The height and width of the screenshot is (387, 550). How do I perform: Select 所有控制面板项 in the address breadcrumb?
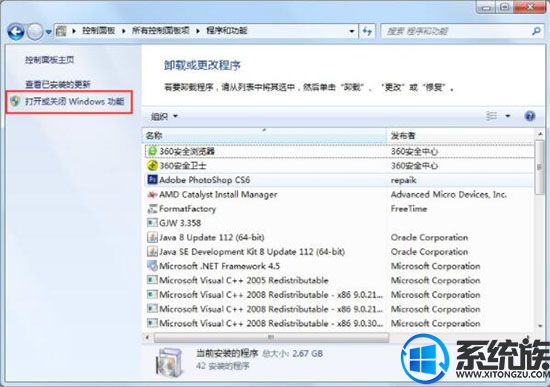click(160, 31)
